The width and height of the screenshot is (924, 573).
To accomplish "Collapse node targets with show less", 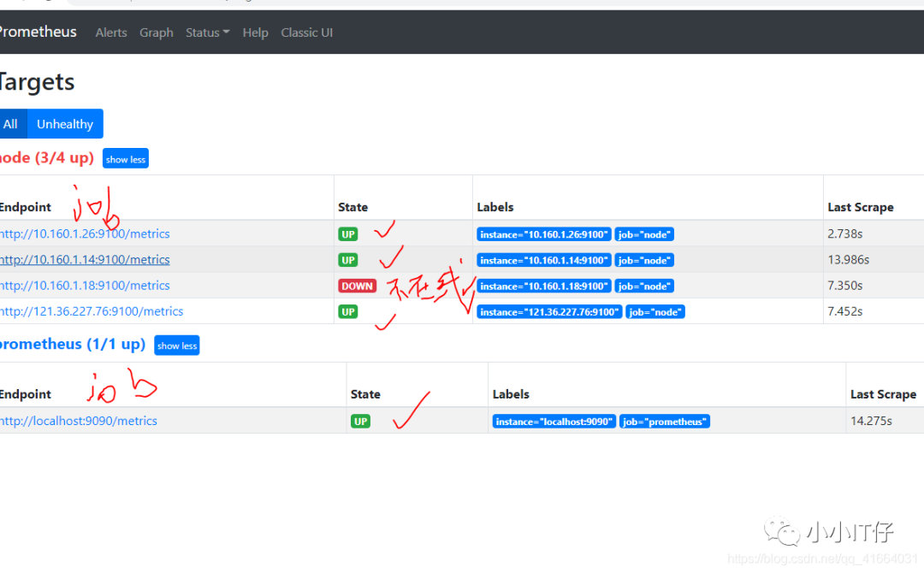I will pyautogui.click(x=126, y=158).
